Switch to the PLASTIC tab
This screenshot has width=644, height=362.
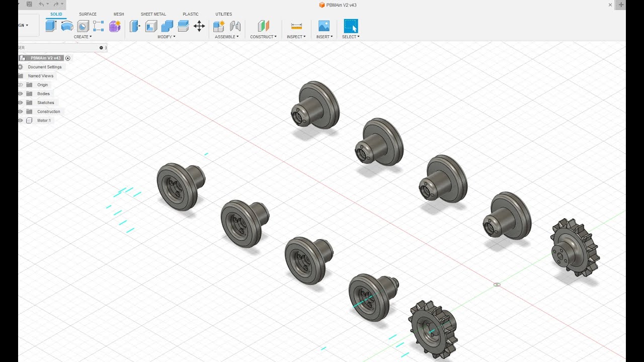pos(191,14)
